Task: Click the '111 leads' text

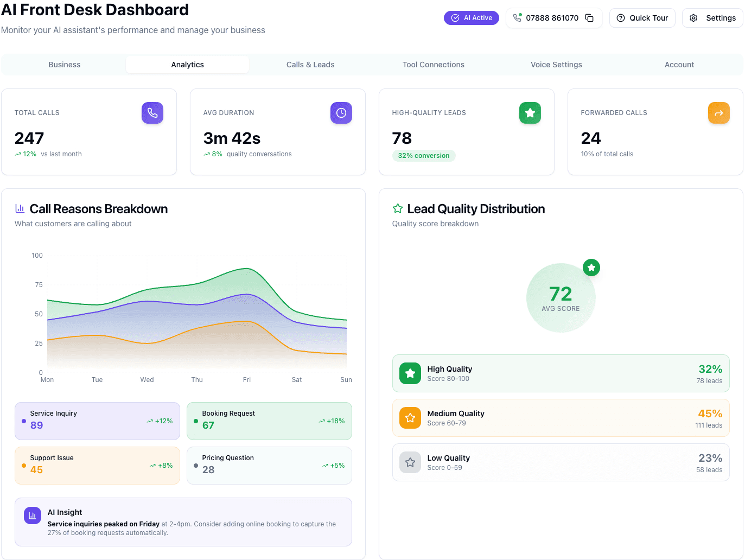Action: (x=709, y=425)
